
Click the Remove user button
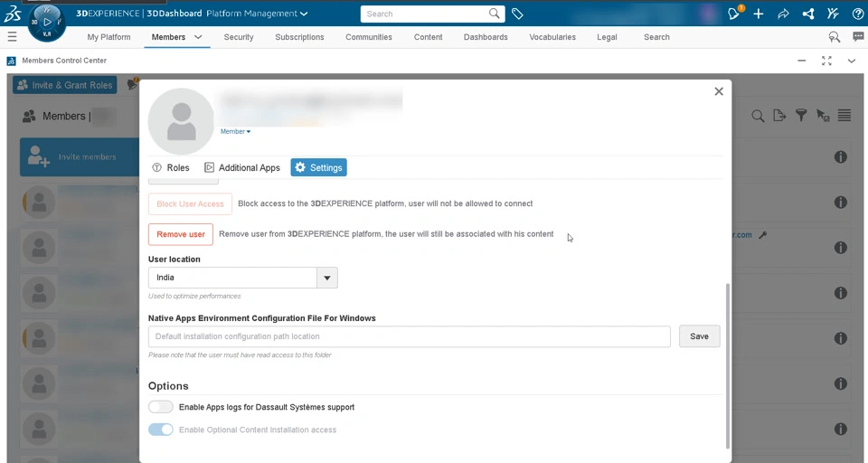(x=181, y=234)
